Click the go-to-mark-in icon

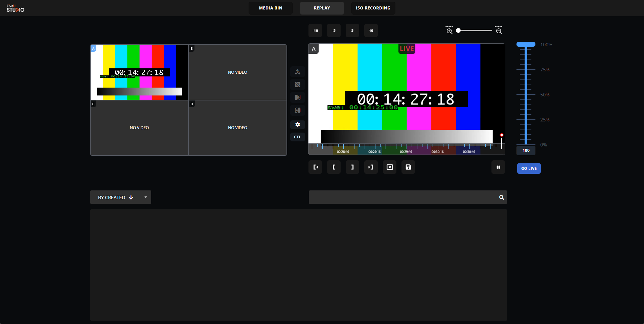tap(315, 167)
